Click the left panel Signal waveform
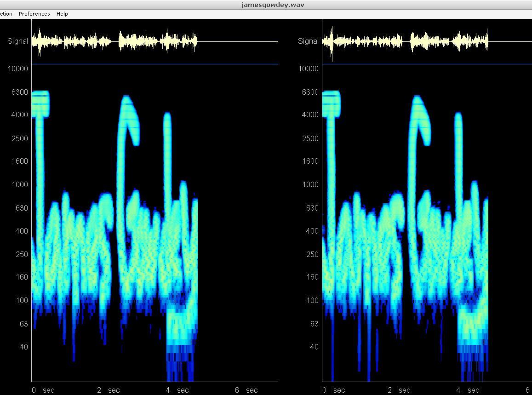 (x=115, y=42)
